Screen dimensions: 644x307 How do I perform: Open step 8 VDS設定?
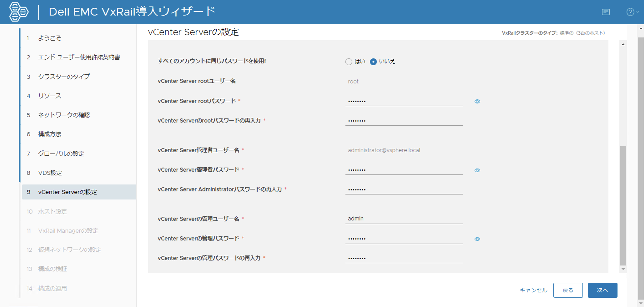[x=50, y=173]
